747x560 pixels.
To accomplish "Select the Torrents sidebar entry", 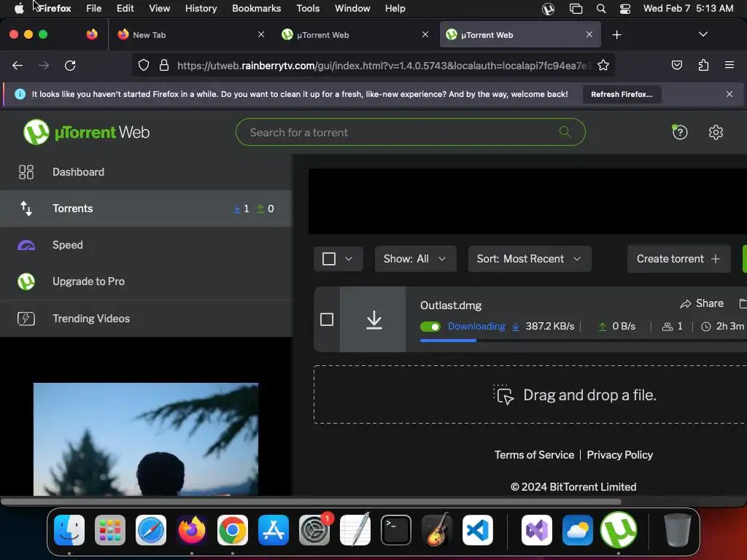I will (146, 209).
